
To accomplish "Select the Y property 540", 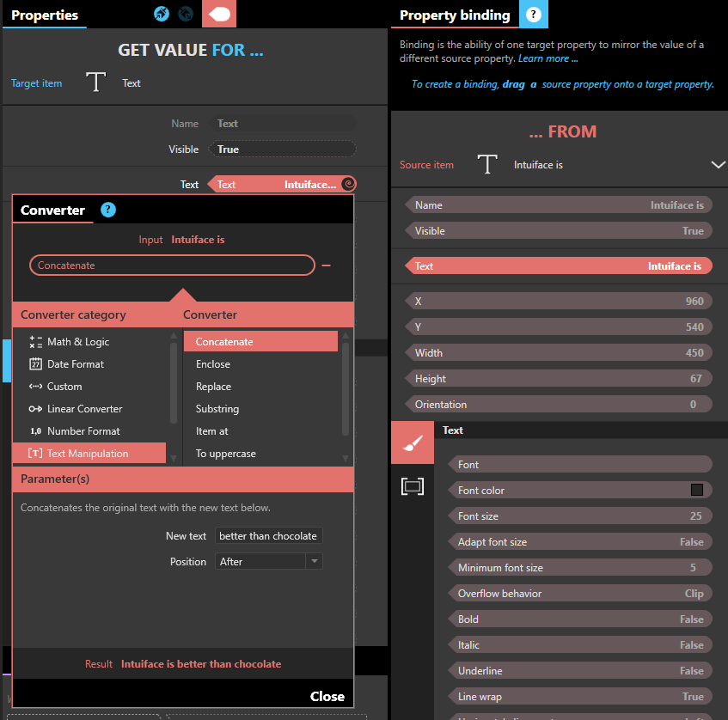I will coord(559,326).
